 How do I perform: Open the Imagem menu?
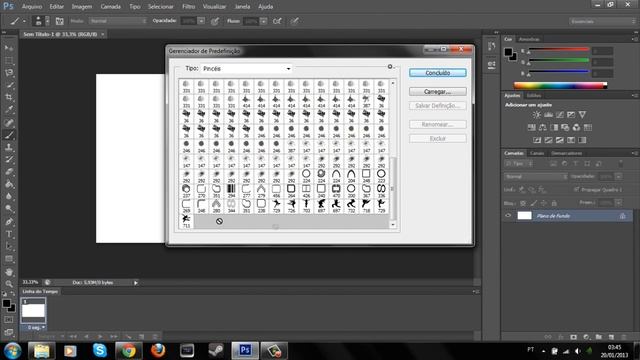(82, 7)
